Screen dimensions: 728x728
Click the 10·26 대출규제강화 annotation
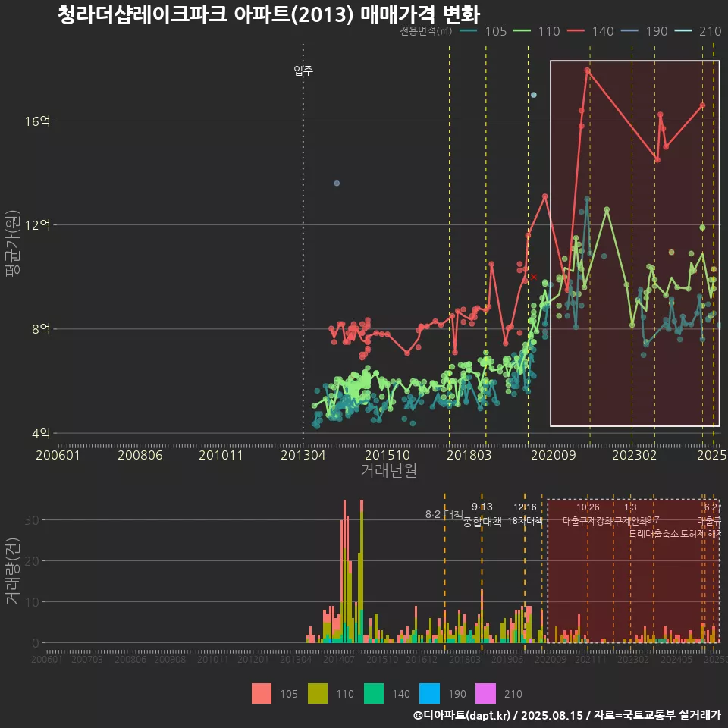(x=588, y=514)
